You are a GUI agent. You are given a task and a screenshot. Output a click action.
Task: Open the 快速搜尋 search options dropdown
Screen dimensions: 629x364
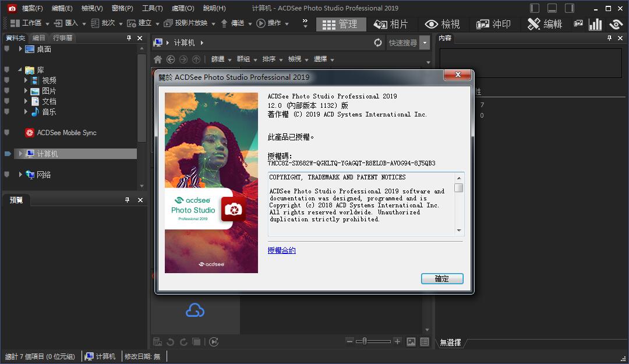click(425, 43)
